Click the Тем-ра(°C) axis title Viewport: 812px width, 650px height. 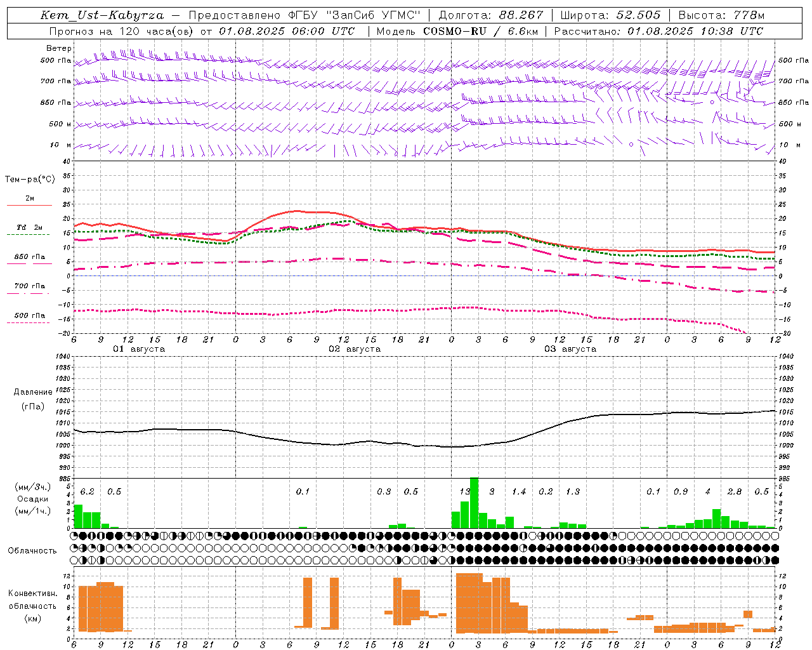(x=30, y=180)
